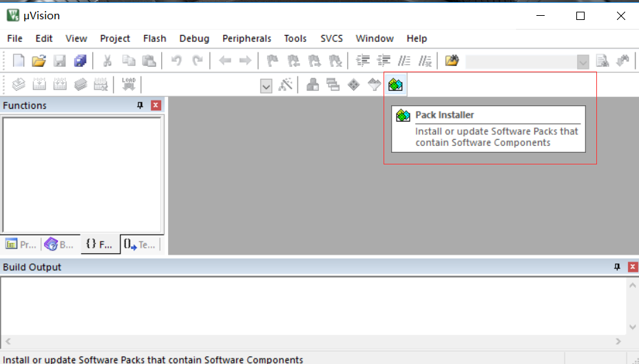Clear all bookmarks icon
The width and height of the screenshot is (639, 364).
[x=335, y=61]
